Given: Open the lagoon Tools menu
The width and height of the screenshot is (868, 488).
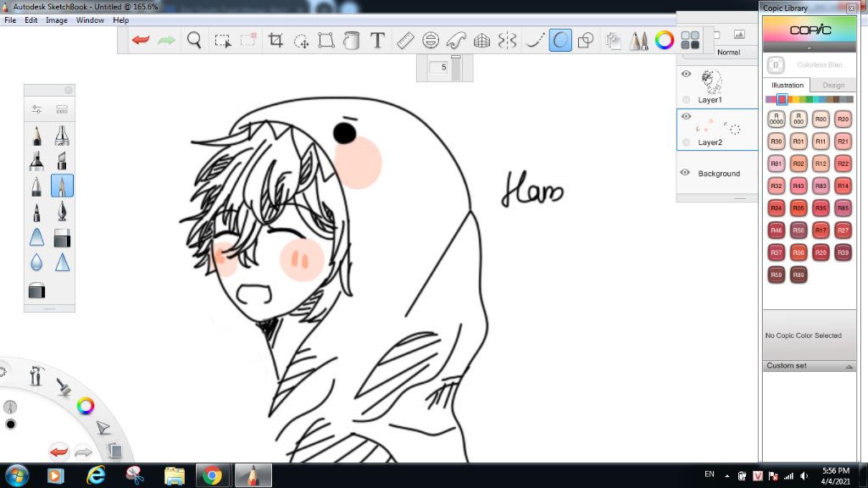Looking at the screenshot, I should (x=36, y=375).
